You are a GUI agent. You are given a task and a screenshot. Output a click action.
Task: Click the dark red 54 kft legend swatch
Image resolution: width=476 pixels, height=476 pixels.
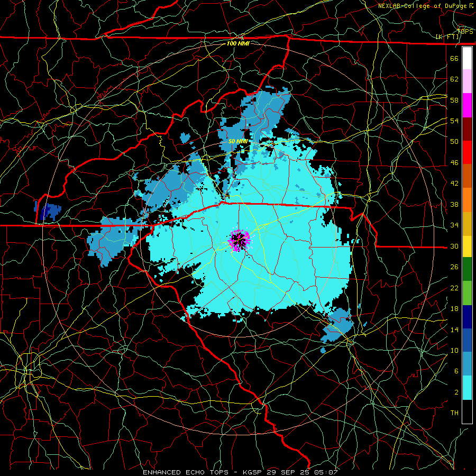(x=467, y=129)
